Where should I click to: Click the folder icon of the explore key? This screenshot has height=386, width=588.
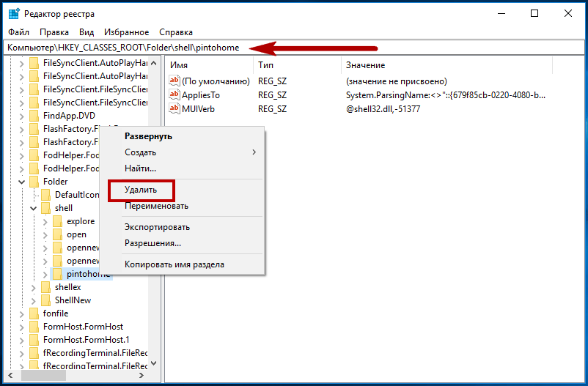pos(58,221)
